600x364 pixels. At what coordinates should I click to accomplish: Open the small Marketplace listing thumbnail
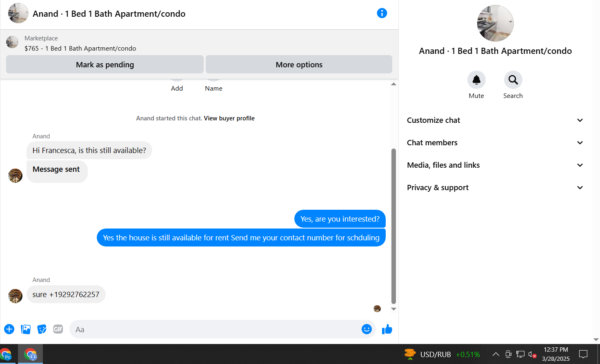point(12,42)
